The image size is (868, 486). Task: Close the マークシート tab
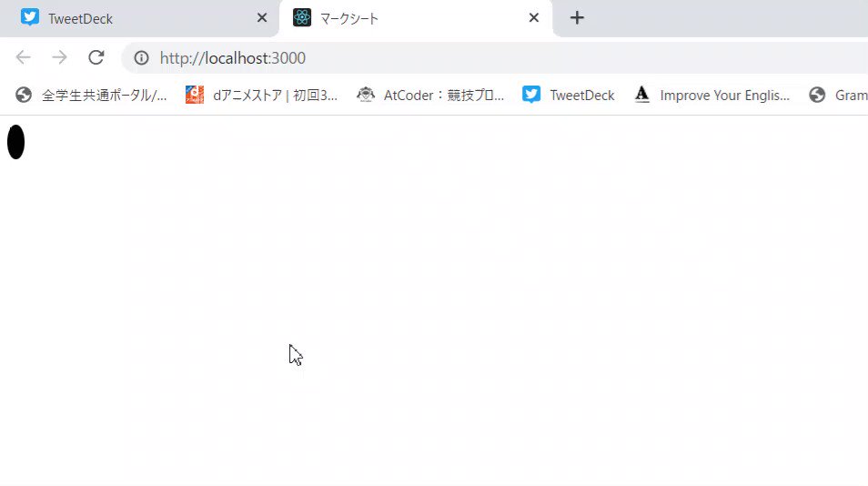pyautogui.click(x=534, y=17)
